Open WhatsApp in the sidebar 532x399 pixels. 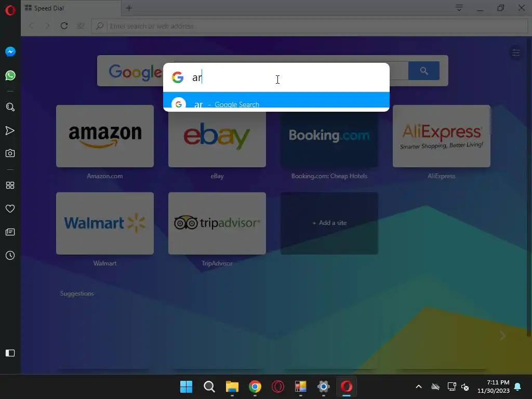click(x=10, y=75)
